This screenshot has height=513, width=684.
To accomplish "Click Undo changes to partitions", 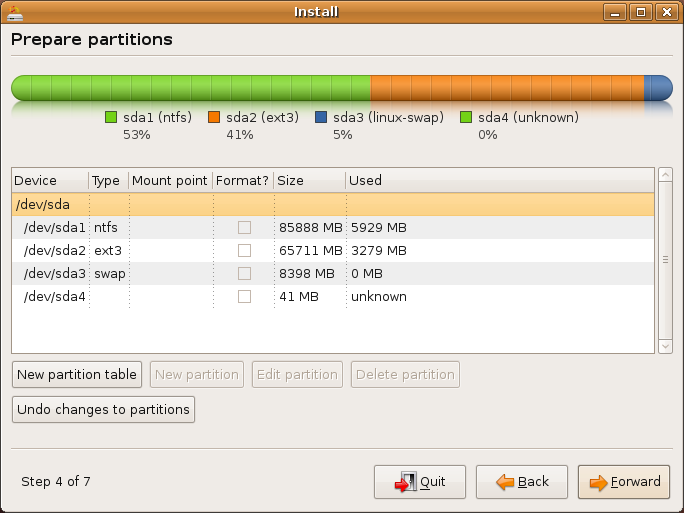I will point(103,409).
